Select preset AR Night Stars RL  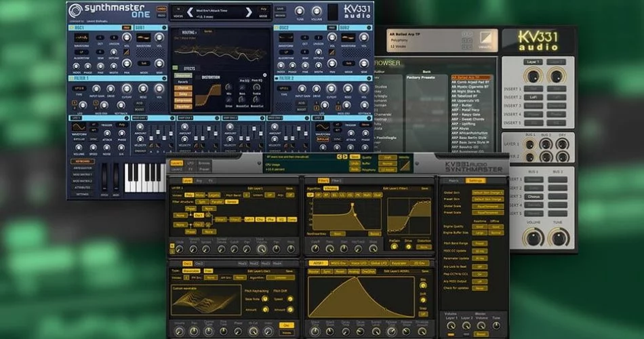pos(466,92)
